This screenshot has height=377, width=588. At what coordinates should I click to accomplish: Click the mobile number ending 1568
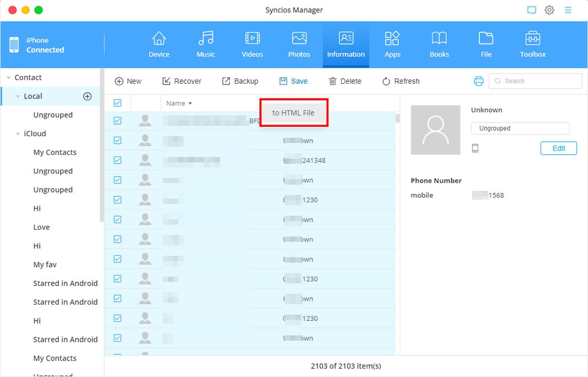(x=488, y=195)
